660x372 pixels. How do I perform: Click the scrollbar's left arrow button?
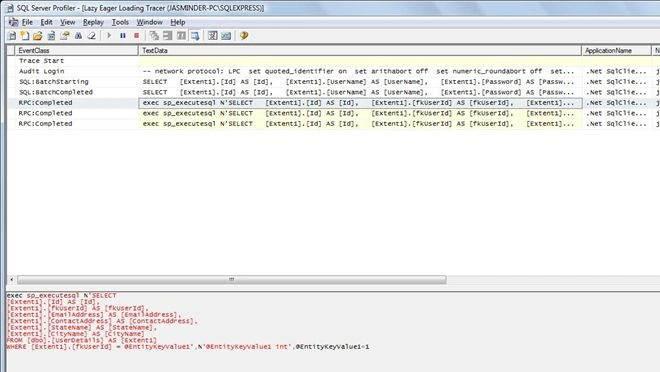(x=12, y=279)
